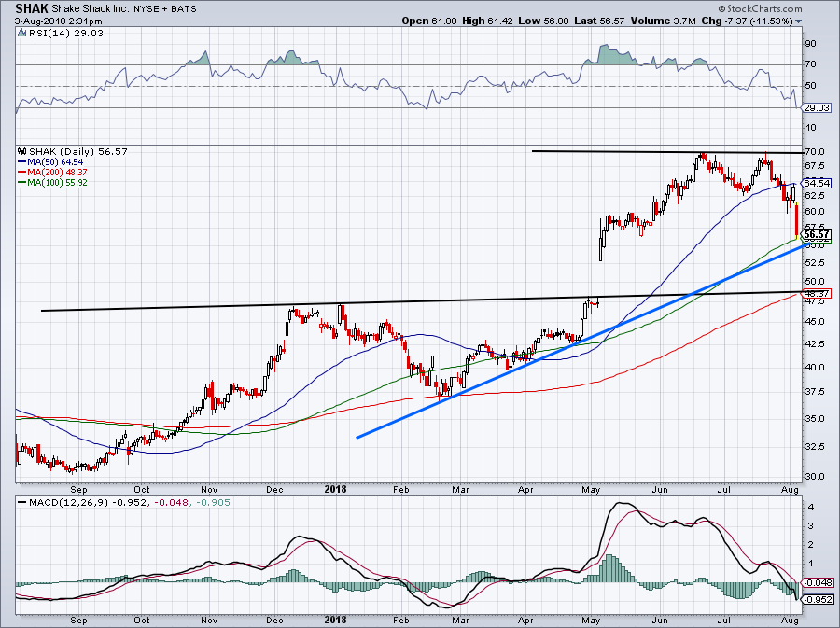Image resolution: width=840 pixels, height=628 pixels.
Task: Click the Low 56.00 header value
Action: (x=543, y=21)
